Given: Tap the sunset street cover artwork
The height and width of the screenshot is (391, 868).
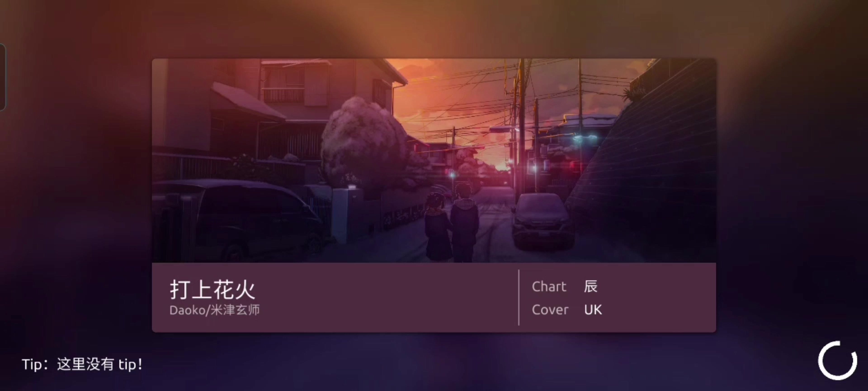Looking at the screenshot, I should tap(434, 161).
